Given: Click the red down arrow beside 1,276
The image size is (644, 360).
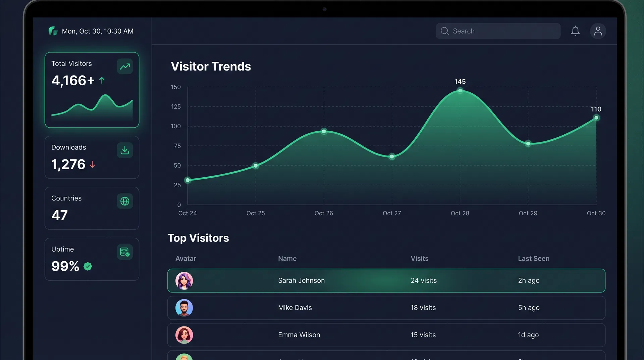Looking at the screenshot, I should click(92, 165).
